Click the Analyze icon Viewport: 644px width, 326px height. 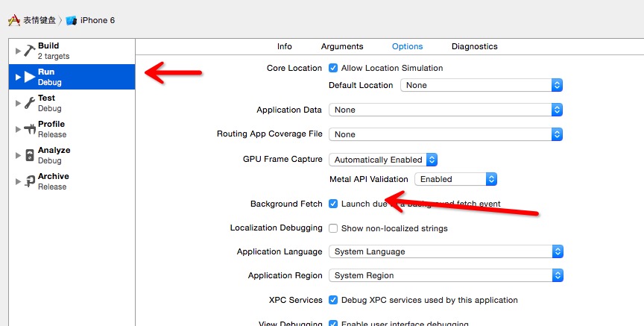30,155
